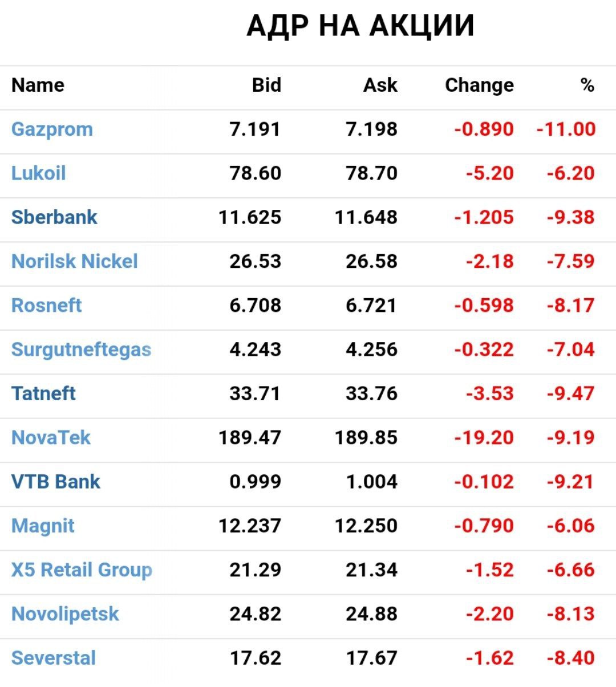The height and width of the screenshot is (687, 616).
Task: Click the Surgutneftegas name link
Action: tap(81, 349)
